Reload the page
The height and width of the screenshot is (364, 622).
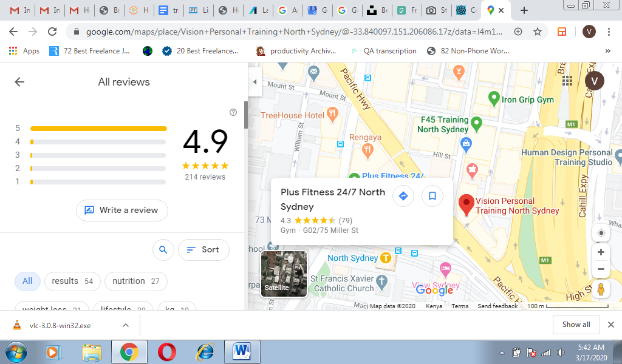point(52,32)
